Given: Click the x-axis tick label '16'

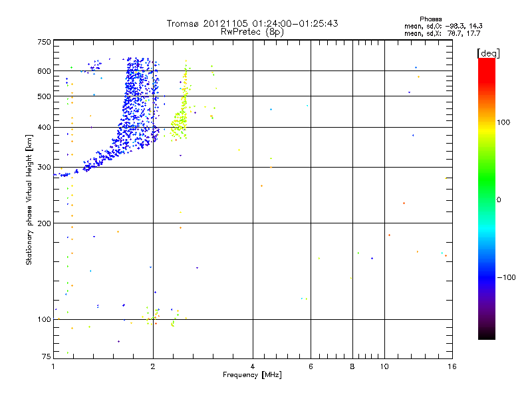Looking at the screenshot, I should tap(452, 366).
